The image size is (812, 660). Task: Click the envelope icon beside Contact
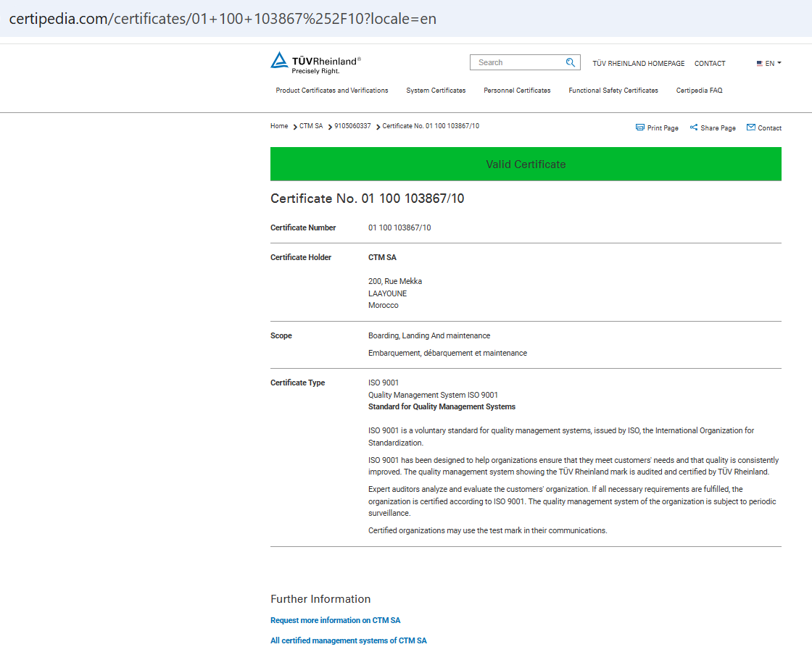click(x=751, y=128)
